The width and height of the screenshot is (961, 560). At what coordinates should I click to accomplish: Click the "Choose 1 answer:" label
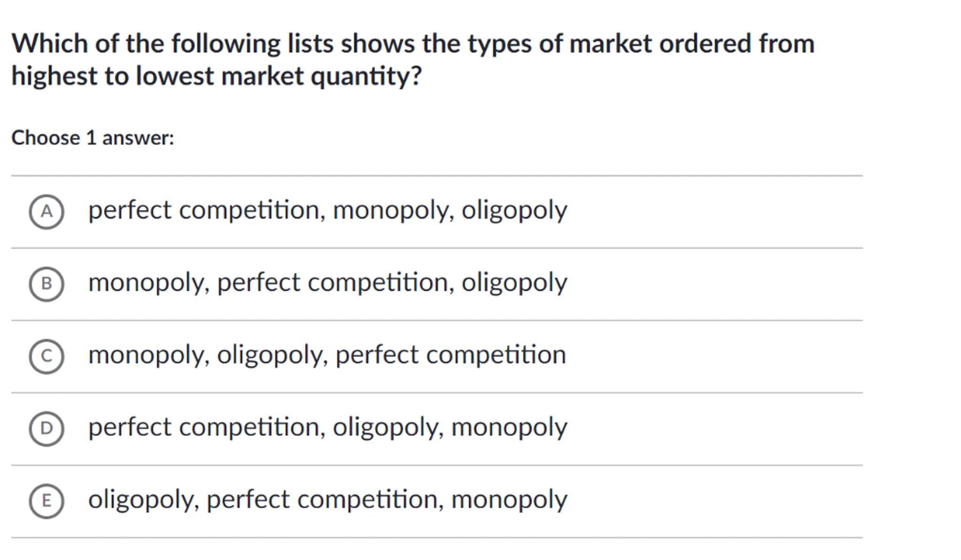pos(93,138)
